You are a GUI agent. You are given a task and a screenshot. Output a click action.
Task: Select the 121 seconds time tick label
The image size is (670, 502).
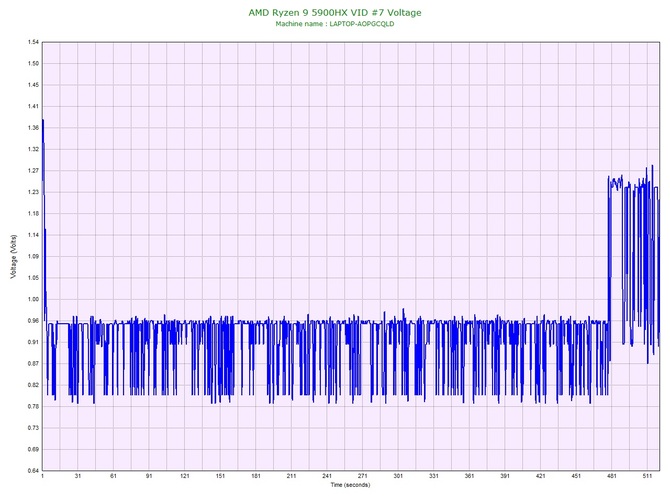(x=185, y=476)
